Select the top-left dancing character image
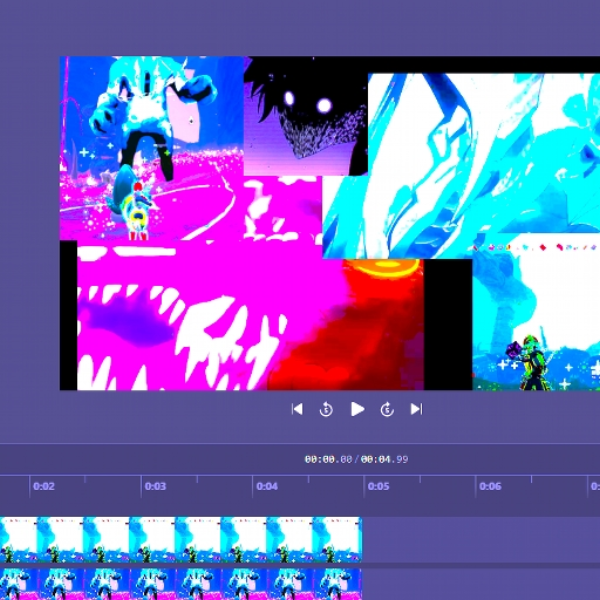Viewport: 600px width, 600px height. pos(152,148)
